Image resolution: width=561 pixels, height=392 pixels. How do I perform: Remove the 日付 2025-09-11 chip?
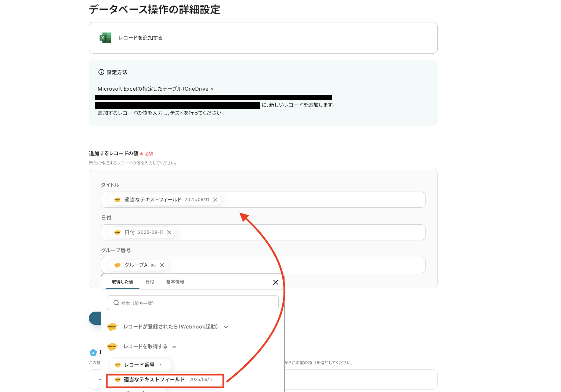click(169, 232)
